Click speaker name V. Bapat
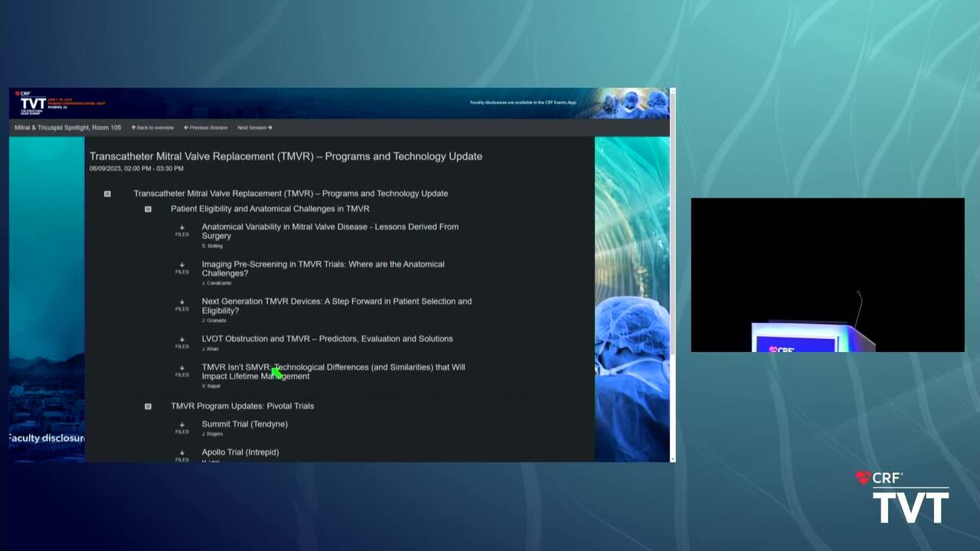This screenshot has height=551, width=980. [x=211, y=386]
